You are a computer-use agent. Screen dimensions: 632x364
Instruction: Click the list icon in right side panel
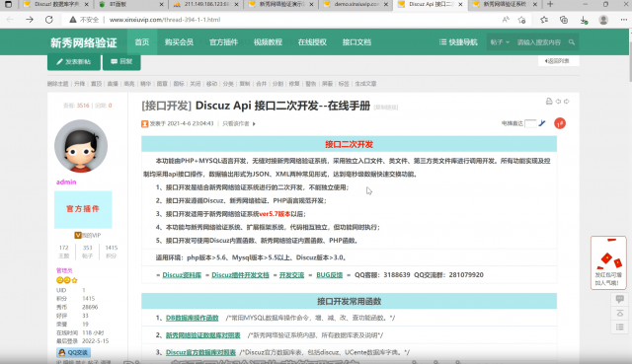(620, 327)
